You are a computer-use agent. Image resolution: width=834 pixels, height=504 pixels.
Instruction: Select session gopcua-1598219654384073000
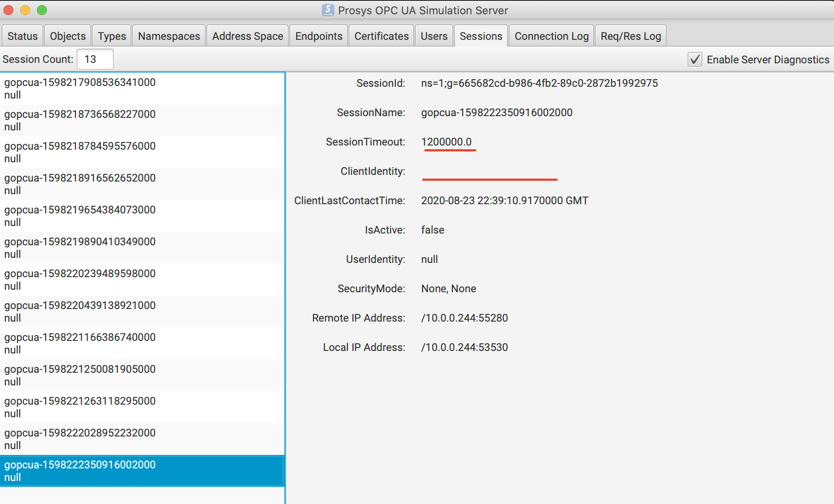tap(80, 216)
